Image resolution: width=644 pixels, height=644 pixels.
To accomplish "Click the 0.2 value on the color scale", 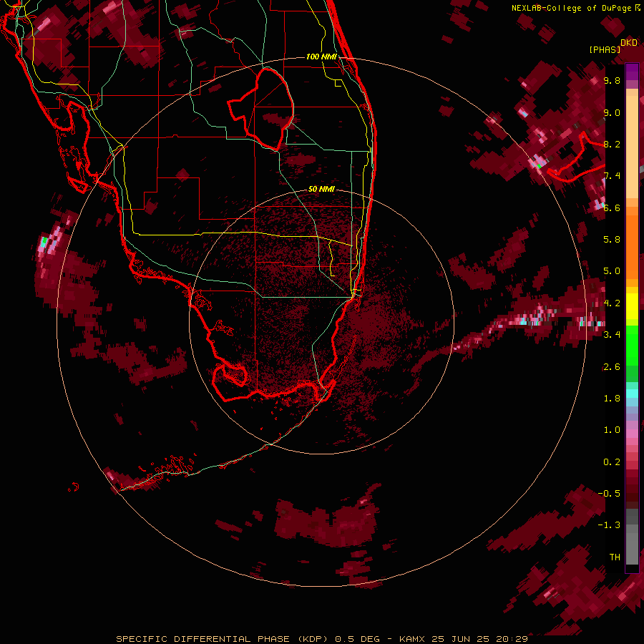I will [612, 462].
